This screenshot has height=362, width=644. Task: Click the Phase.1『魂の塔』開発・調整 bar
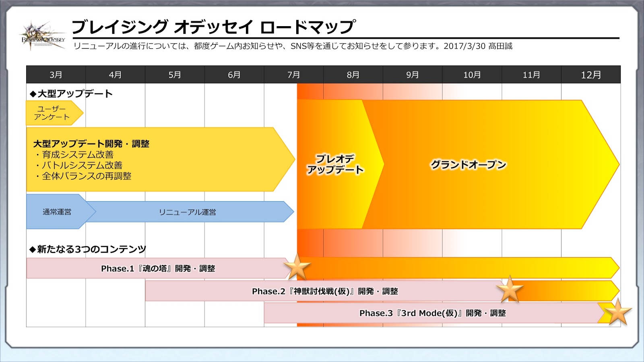click(158, 268)
